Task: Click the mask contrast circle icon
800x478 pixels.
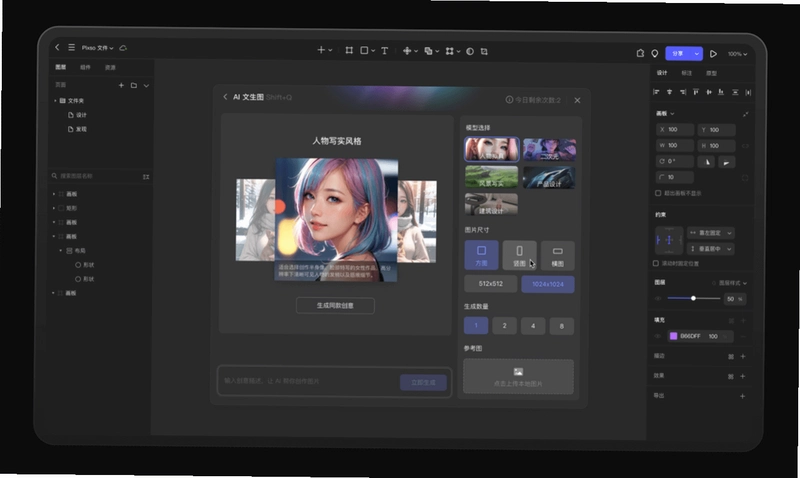Action: (x=470, y=51)
